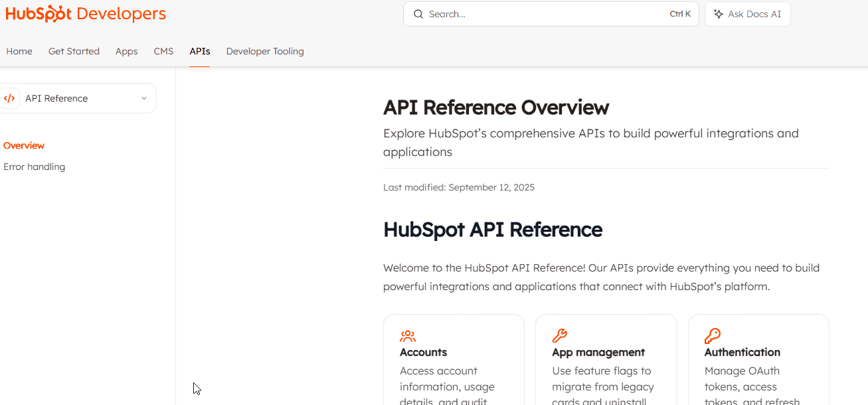Open the Developer Tooling tab
Image resolution: width=868 pixels, height=405 pixels.
pyautogui.click(x=265, y=51)
